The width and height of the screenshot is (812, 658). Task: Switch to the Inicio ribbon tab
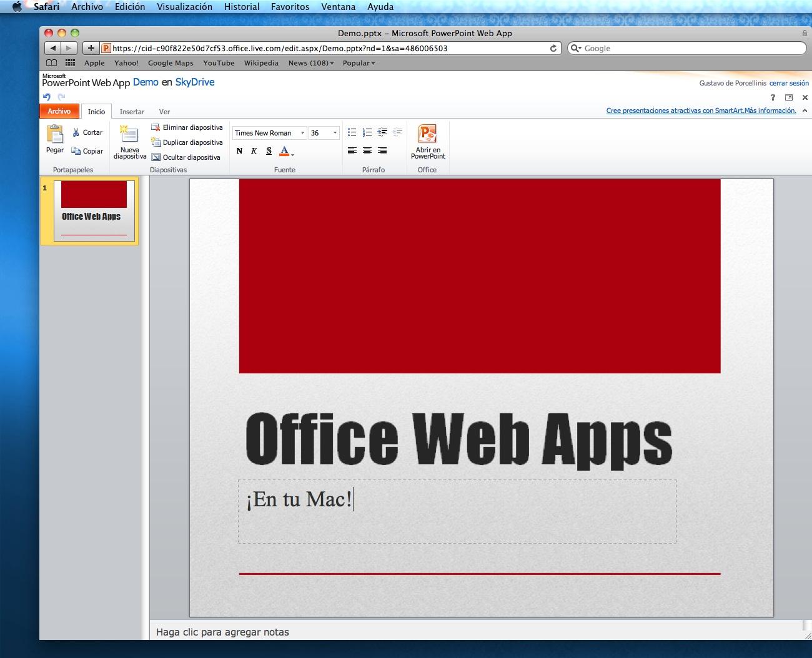96,112
